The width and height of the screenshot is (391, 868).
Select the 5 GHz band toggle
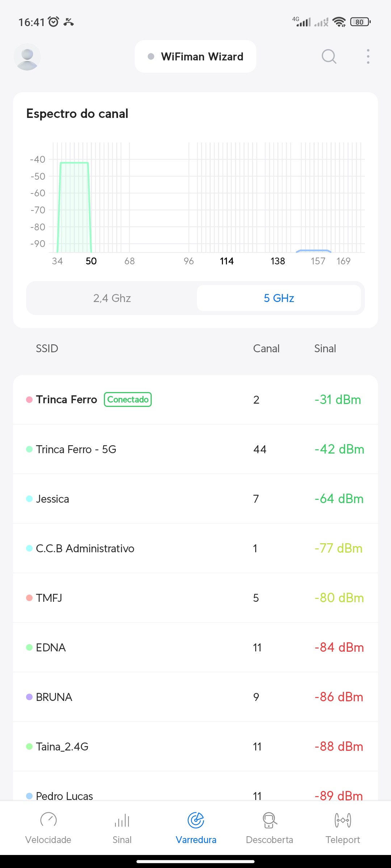(x=279, y=298)
